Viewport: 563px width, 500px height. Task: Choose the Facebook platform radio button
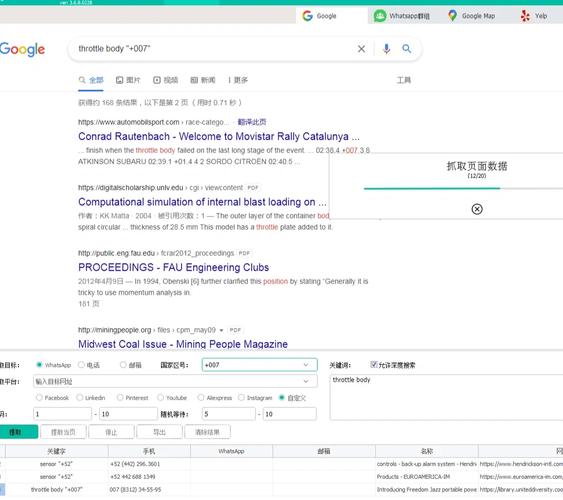(39, 398)
